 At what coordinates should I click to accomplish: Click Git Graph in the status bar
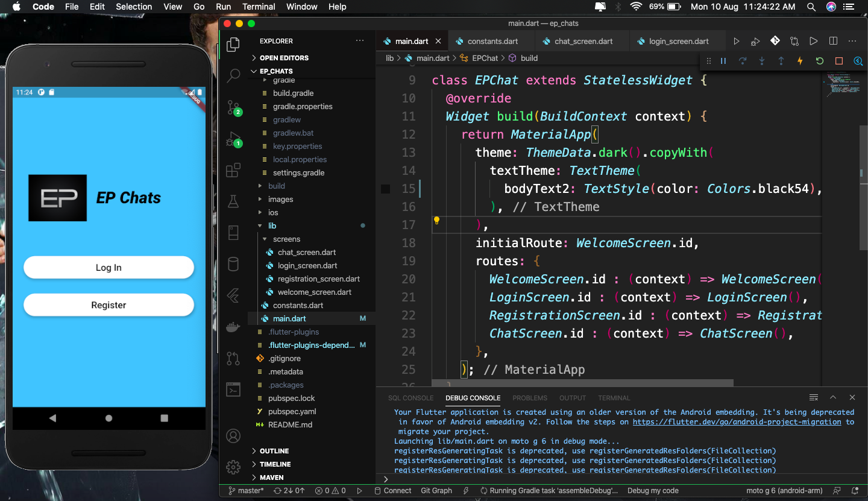pyautogui.click(x=436, y=491)
